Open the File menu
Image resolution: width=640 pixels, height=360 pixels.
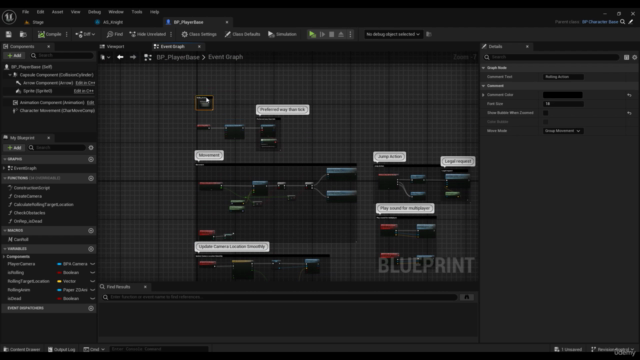[25, 12]
